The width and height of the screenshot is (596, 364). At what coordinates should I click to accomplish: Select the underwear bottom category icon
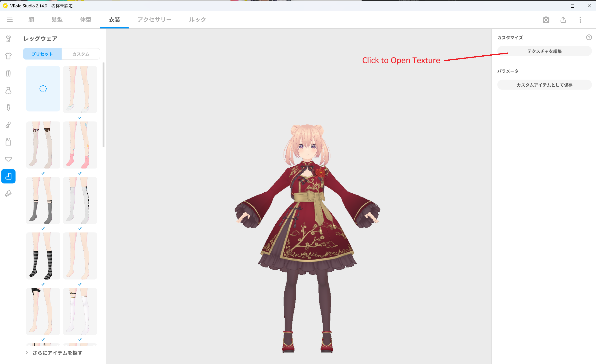point(8,159)
